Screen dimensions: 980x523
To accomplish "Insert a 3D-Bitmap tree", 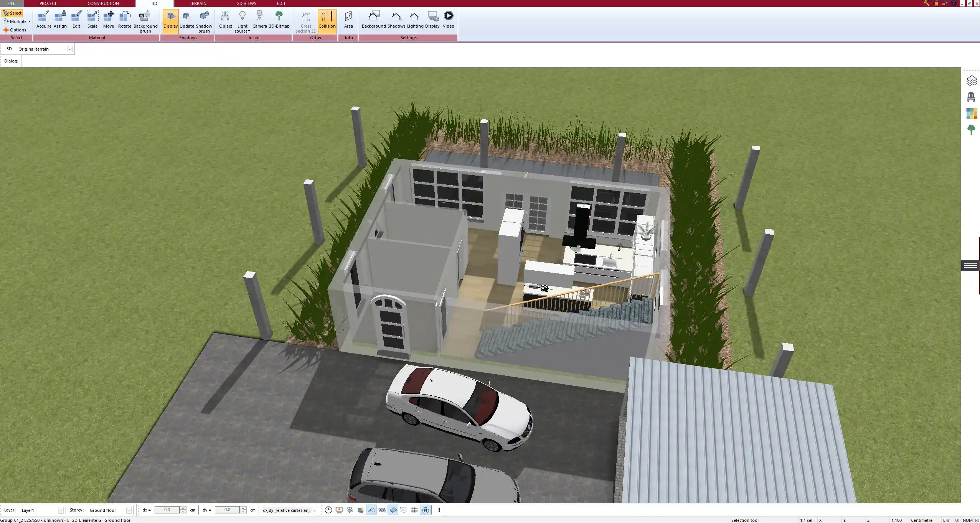I will point(279,20).
